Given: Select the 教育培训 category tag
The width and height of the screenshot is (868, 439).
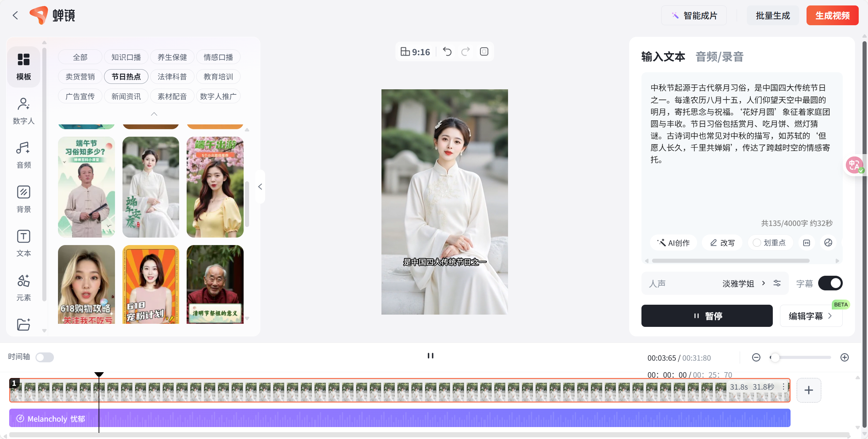Looking at the screenshot, I should [218, 77].
